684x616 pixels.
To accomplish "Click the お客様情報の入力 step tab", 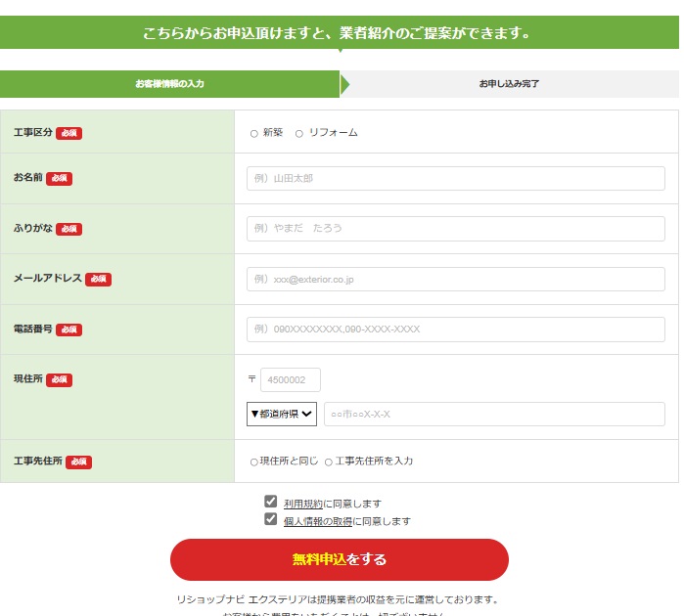I will [170, 84].
